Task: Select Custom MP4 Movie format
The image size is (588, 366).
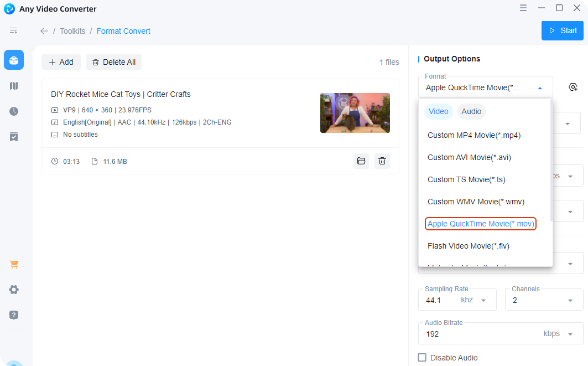Action: click(x=474, y=135)
